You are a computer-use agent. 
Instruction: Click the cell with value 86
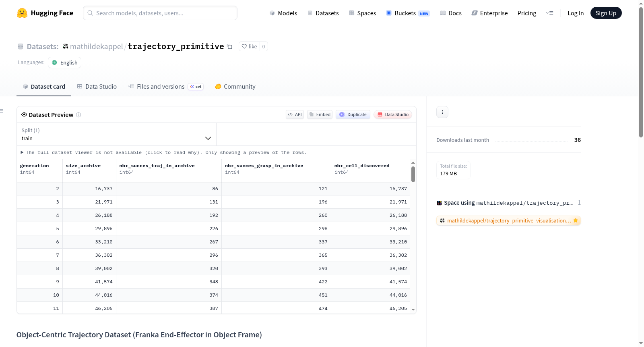pos(169,189)
